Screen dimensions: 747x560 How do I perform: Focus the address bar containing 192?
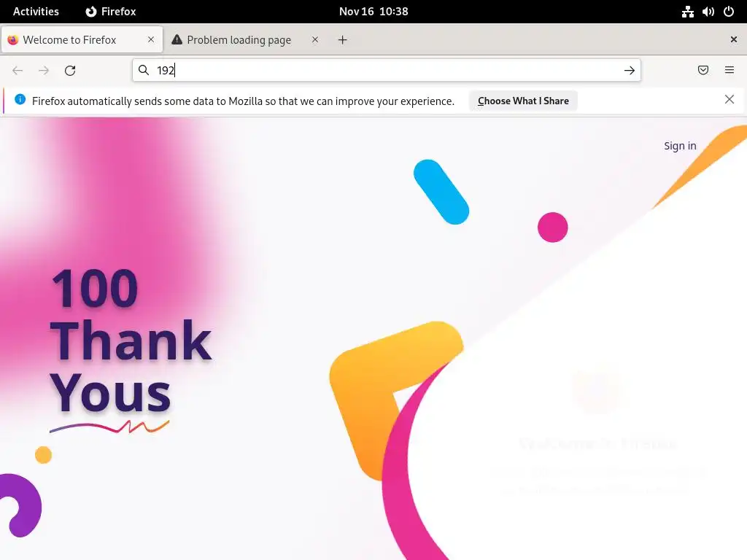(x=386, y=71)
